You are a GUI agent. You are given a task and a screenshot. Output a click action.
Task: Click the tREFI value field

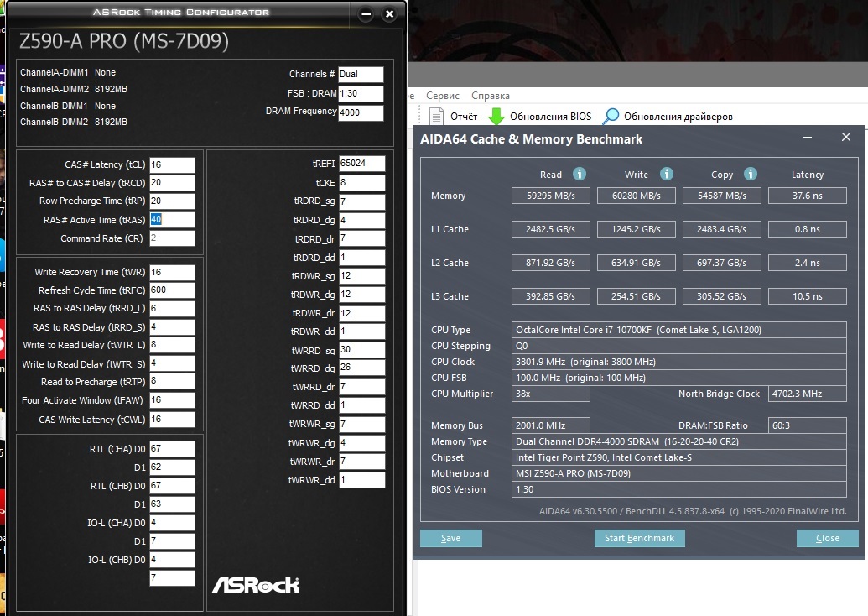(362, 164)
